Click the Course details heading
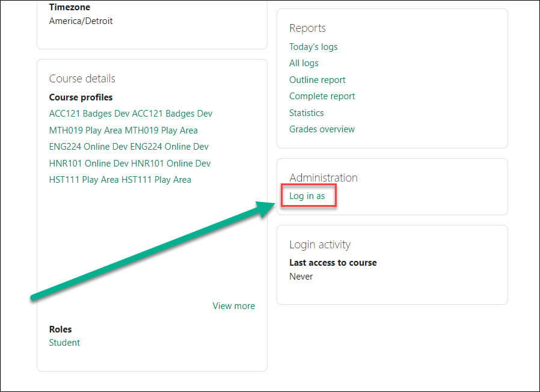Screen dimensions: 540x392 pos(82,79)
